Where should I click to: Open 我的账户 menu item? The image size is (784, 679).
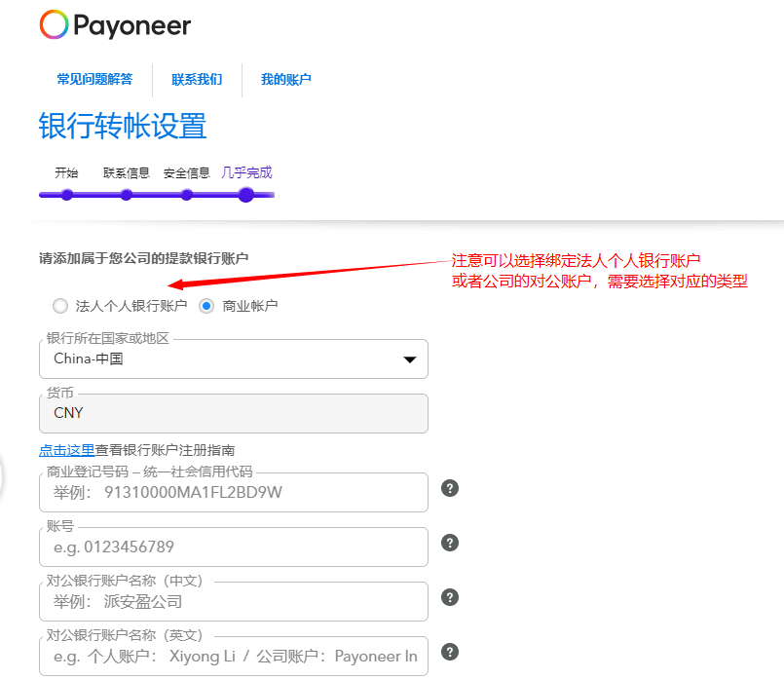tap(286, 79)
